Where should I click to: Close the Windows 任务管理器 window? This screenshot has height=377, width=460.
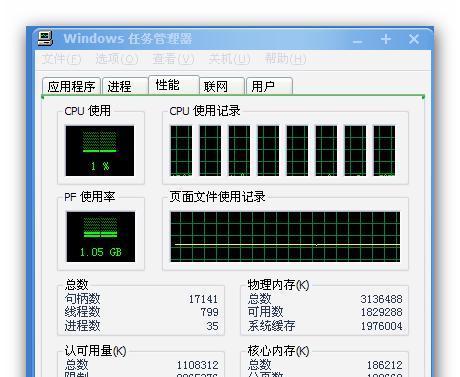tap(414, 39)
